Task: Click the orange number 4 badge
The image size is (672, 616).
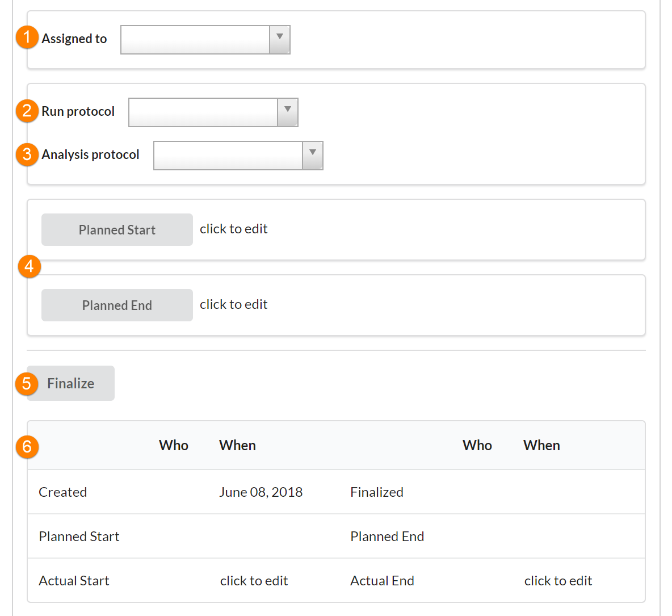Action: click(29, 266)
